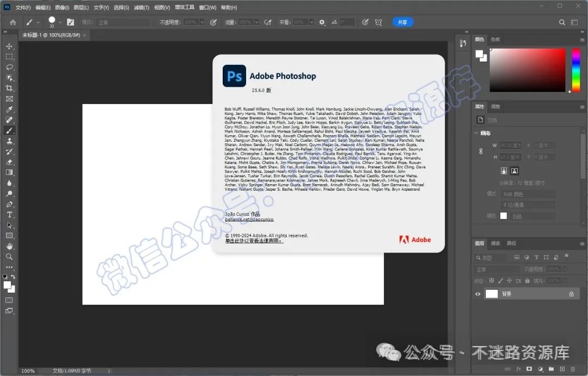Select the Object Selection tool
This screenshot has height=376, width=588.
tap(9, 78)
